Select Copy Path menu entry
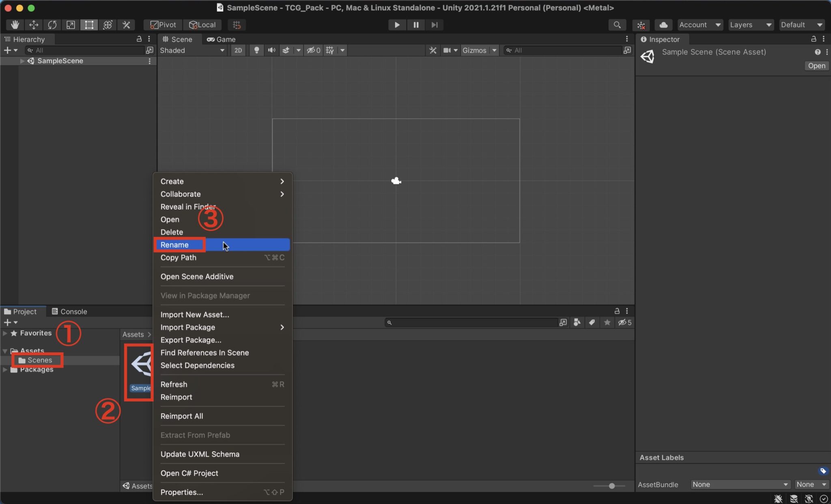The image size is (831, 504). click(x=222, y=257)
